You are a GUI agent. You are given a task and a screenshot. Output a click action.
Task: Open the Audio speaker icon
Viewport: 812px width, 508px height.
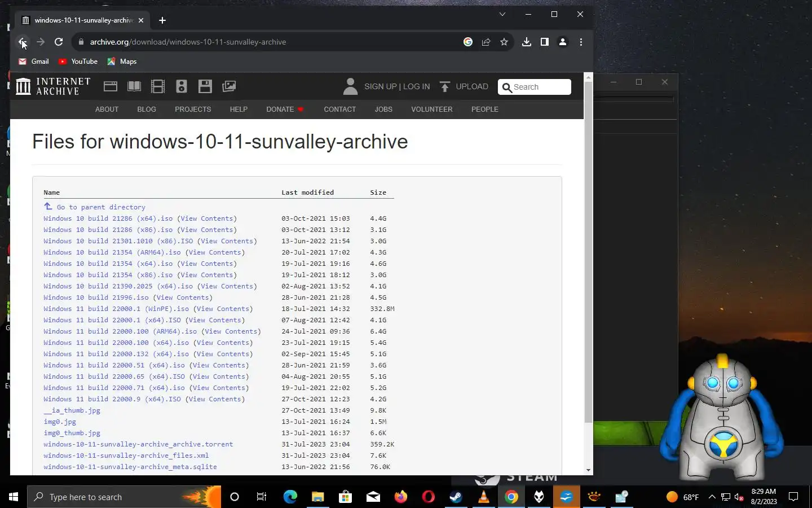[182, 86]
